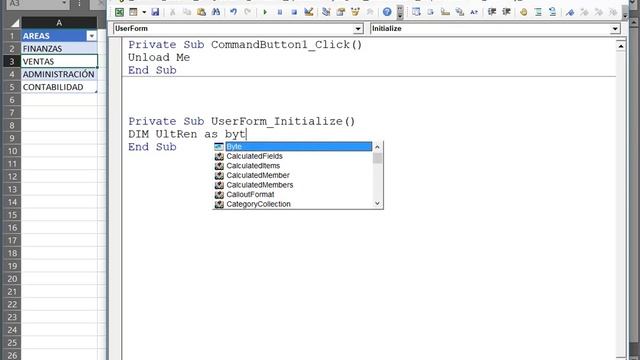Open the UserForm object dropdown
This screenshot has height=360, width=640.
tap(358, 29)
